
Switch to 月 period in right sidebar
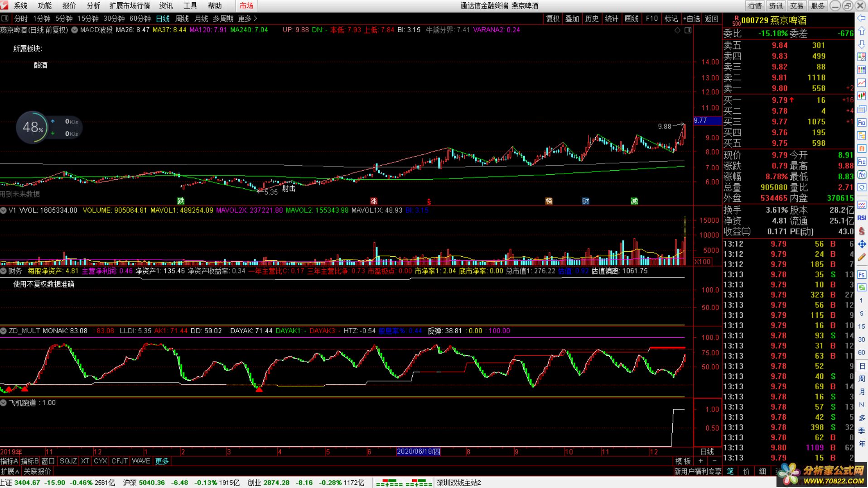[x=861, y=392]
